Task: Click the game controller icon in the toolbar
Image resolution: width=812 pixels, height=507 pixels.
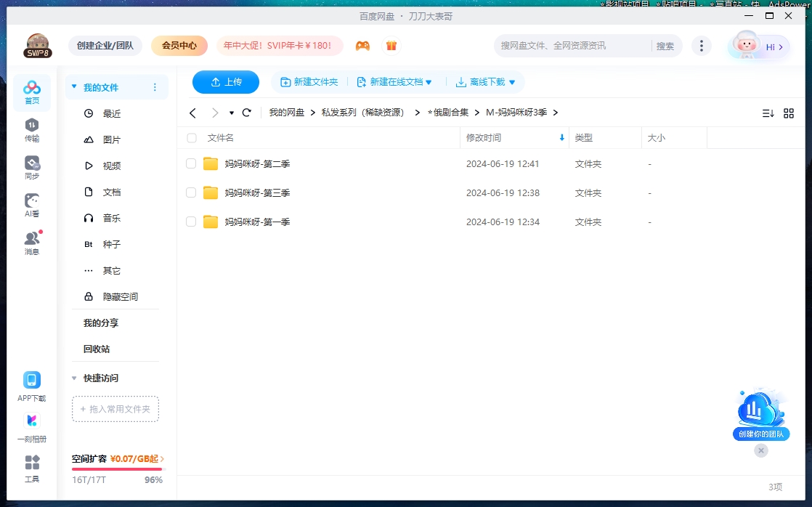Action: click(x=362, y=45)
